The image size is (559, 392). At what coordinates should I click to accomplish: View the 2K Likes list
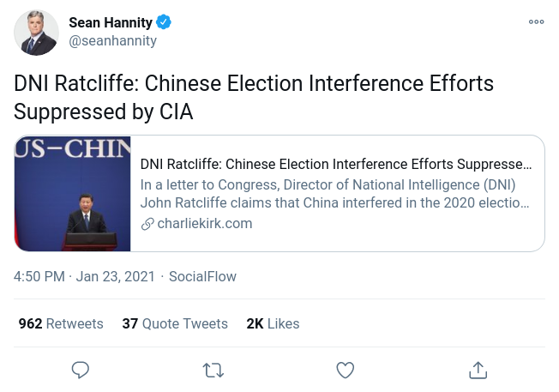click(273, 323)
